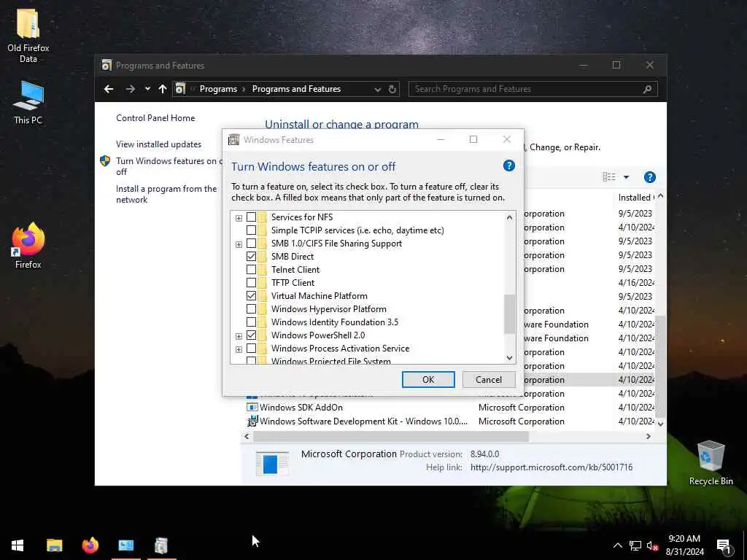Click Programs breadcrumb in address bar
This screenshot has width=747, height=560.
(218, 89)
